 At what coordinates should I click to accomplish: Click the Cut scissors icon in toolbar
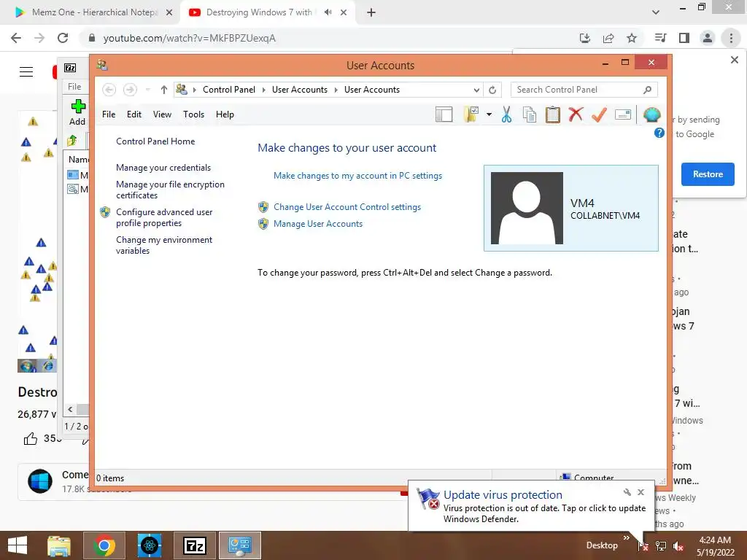pos(506,114)
